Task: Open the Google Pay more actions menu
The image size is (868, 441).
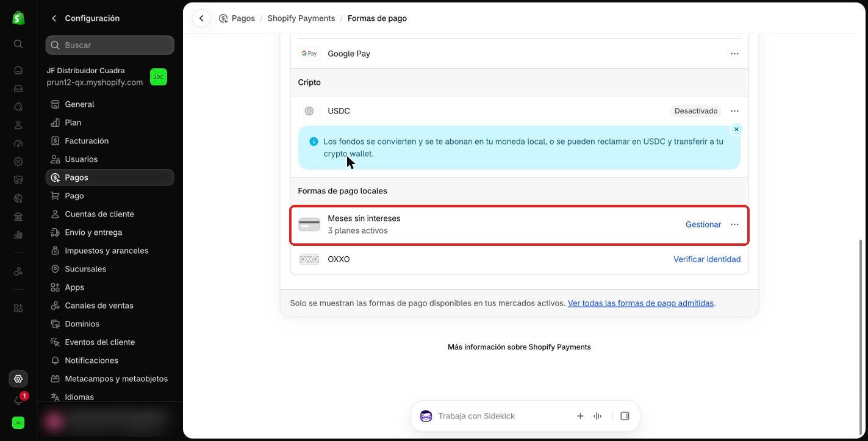Action: 734,54
